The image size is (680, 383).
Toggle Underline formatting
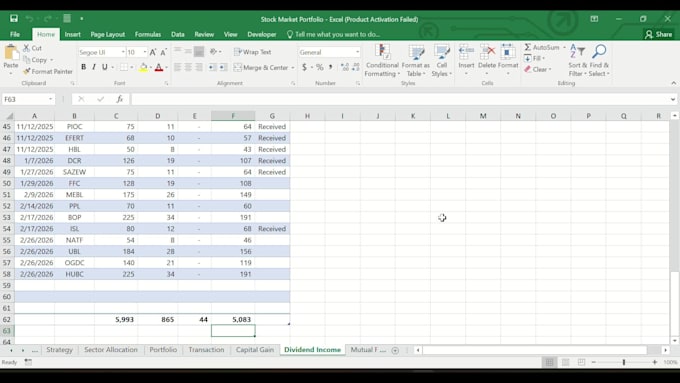(105, 67)
